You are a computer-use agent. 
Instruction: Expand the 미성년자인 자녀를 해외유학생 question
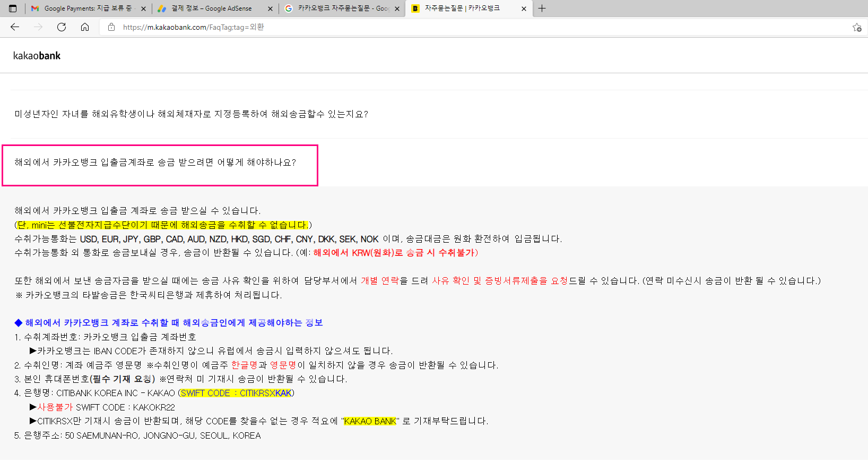coord(191,114)
